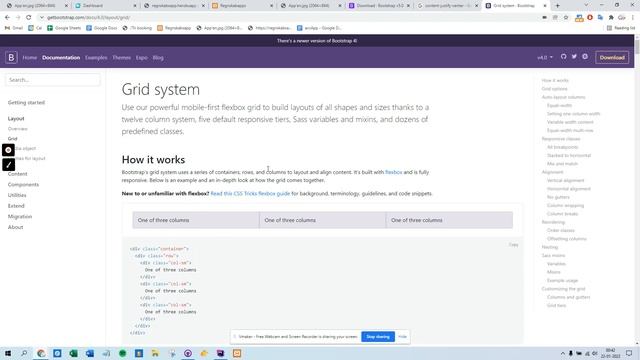Expand Utilities sidebar section
The image size is (640, 360).
(17, 195)
